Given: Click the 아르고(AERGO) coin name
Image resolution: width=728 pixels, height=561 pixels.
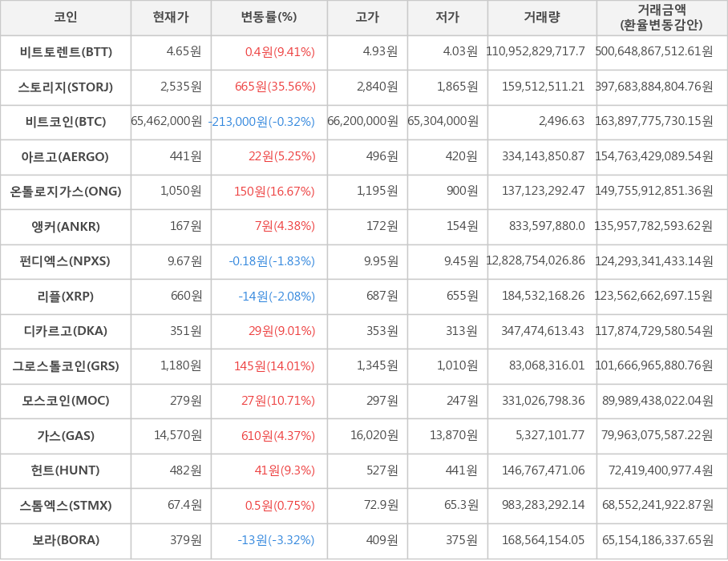Looking at the screenshot, I should pyautogui.click(x=66, y=157).
